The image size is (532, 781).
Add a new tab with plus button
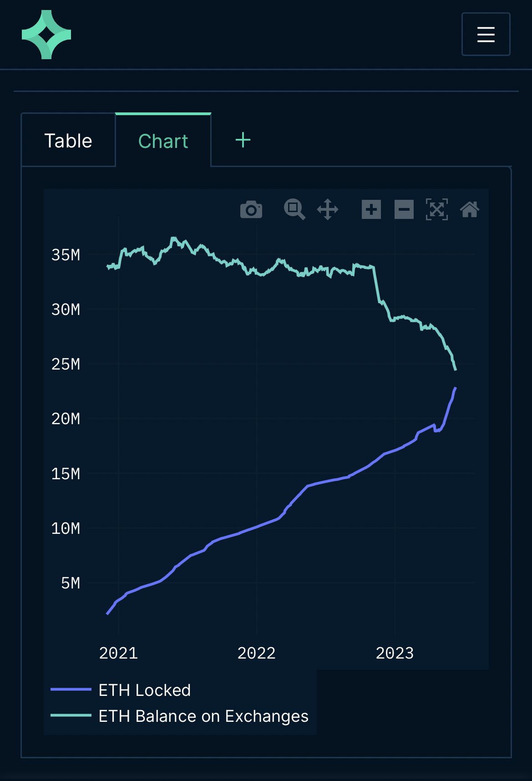pyautogui.click(x=243, y=140)
